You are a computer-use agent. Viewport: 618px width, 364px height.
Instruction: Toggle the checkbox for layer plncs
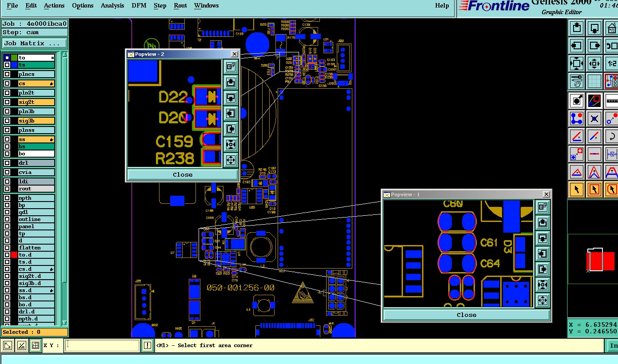(x=7, y=74)
